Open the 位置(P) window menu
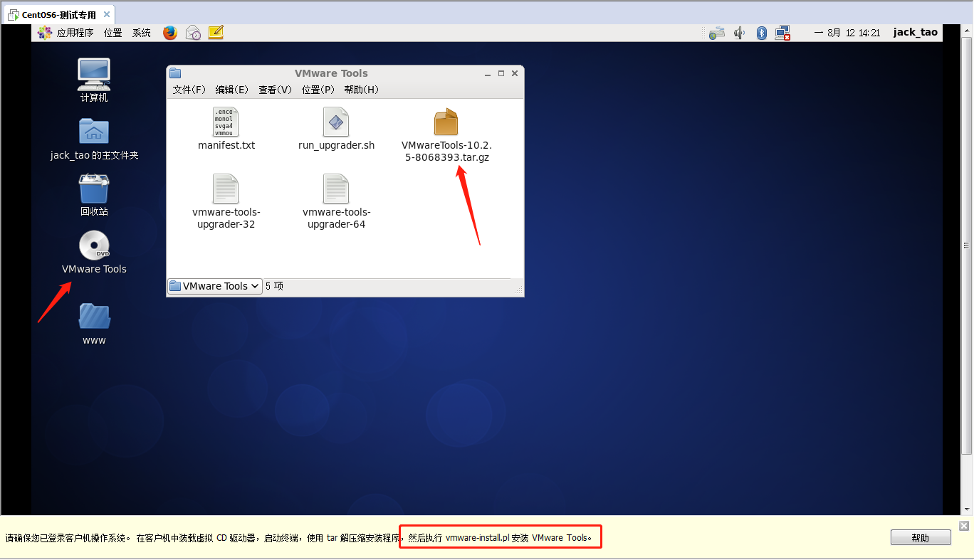 (x=318, y=90)
